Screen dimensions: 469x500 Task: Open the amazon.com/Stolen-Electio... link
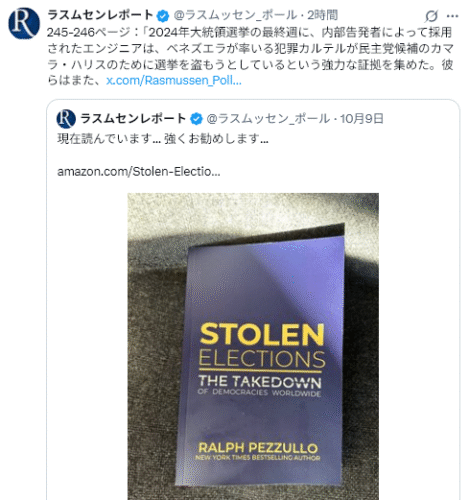(x=139, y=172)
